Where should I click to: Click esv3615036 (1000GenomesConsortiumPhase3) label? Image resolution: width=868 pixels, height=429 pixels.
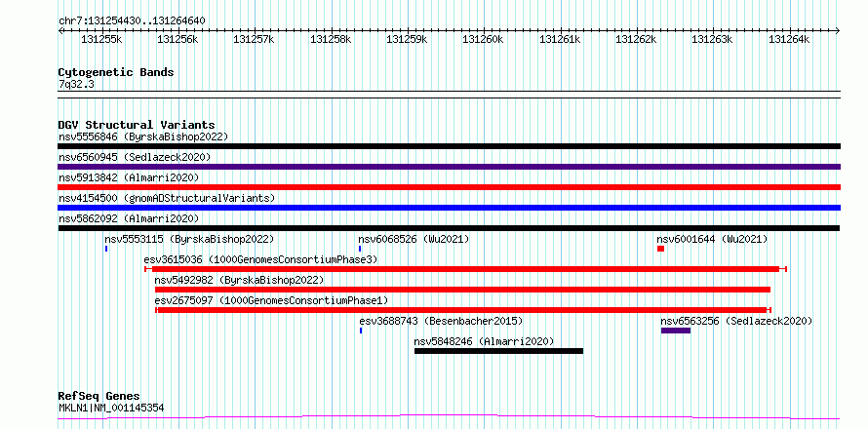click(260, 259)
